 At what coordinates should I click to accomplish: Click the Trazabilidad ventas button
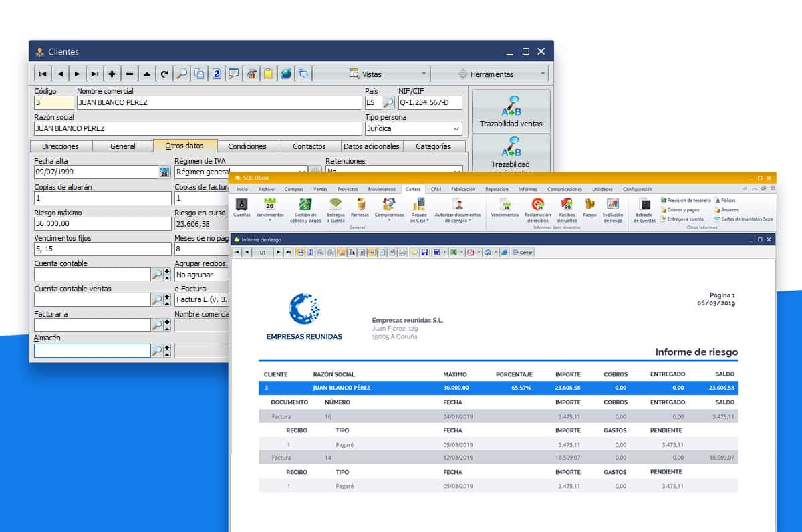[x=511, y=111]
